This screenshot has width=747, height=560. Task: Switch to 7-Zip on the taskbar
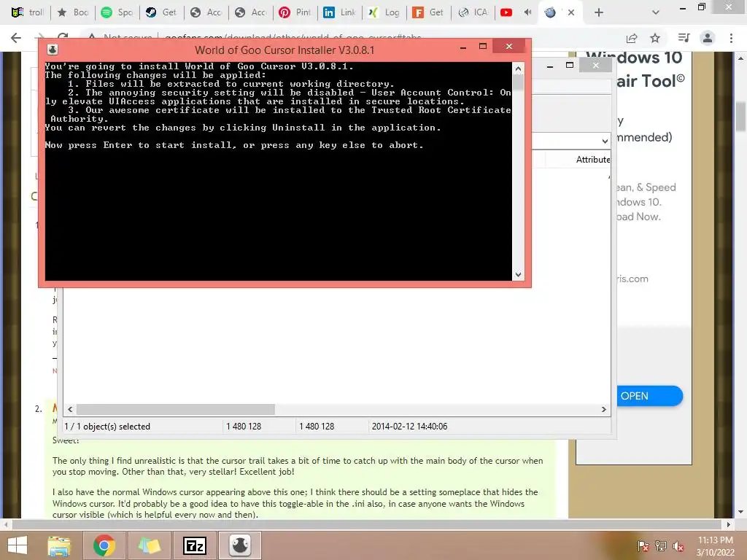click(194, 545)
